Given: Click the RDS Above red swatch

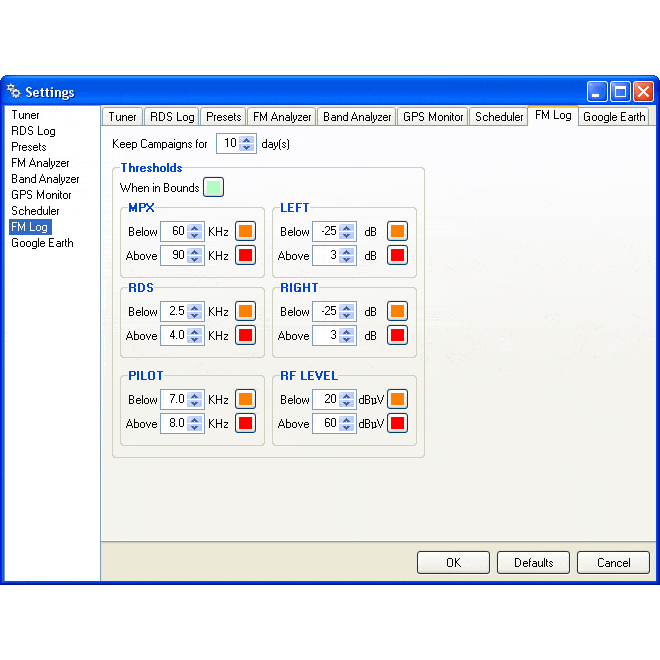Looking at the screenshot, I should tap(245, 335).
